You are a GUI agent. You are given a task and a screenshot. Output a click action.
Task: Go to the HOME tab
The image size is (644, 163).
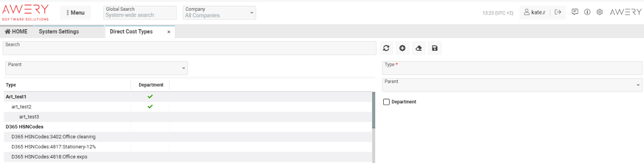tap(16, 31)
